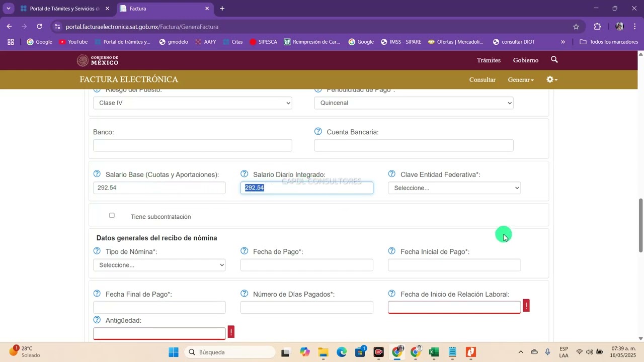
Task: Click help icon for Fecha de Inicio de Relación Laboral
Action: (392, 294)
